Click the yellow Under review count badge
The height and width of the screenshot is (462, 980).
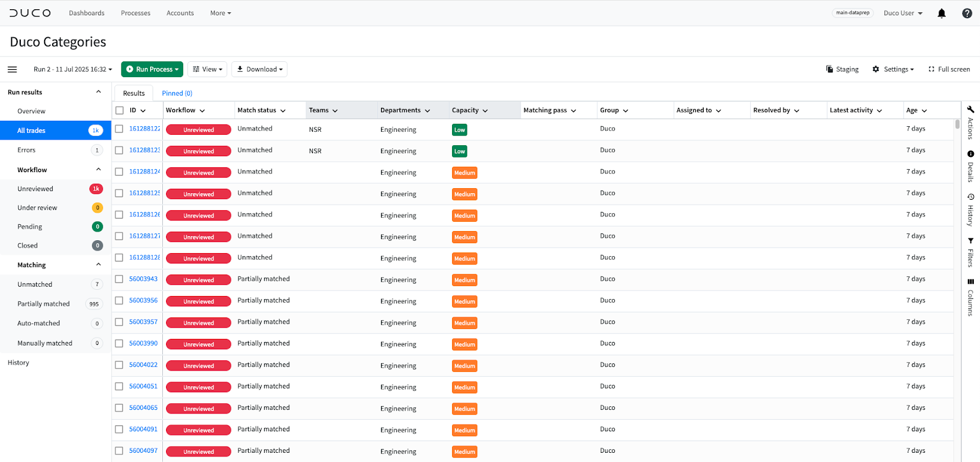click(97, 208)
